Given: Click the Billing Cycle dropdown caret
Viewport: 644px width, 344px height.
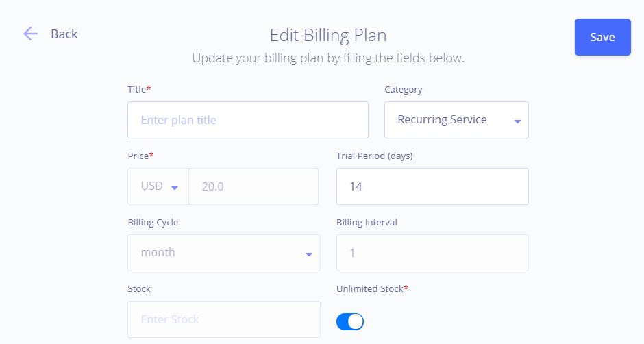Looking at the screenshot, I should pos(309,254).
